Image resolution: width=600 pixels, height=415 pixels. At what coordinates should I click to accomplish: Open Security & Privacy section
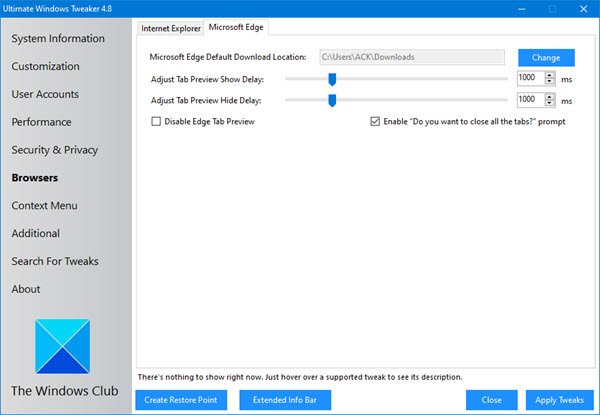(55, 150)
